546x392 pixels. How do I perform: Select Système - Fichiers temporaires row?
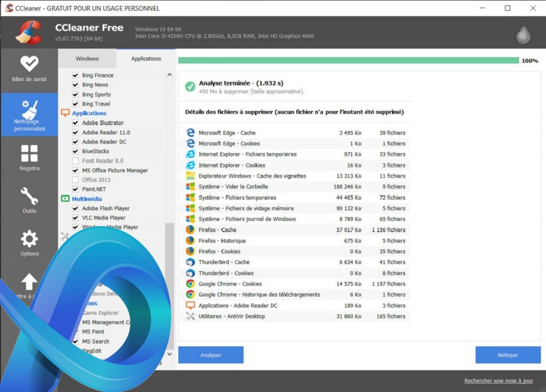pos(295,197)
